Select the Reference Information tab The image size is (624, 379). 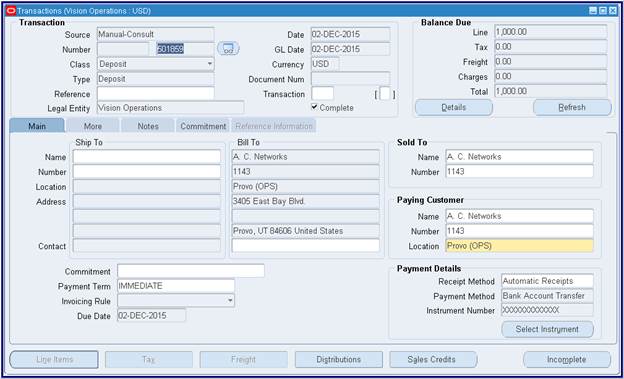(x=274, y=126)
